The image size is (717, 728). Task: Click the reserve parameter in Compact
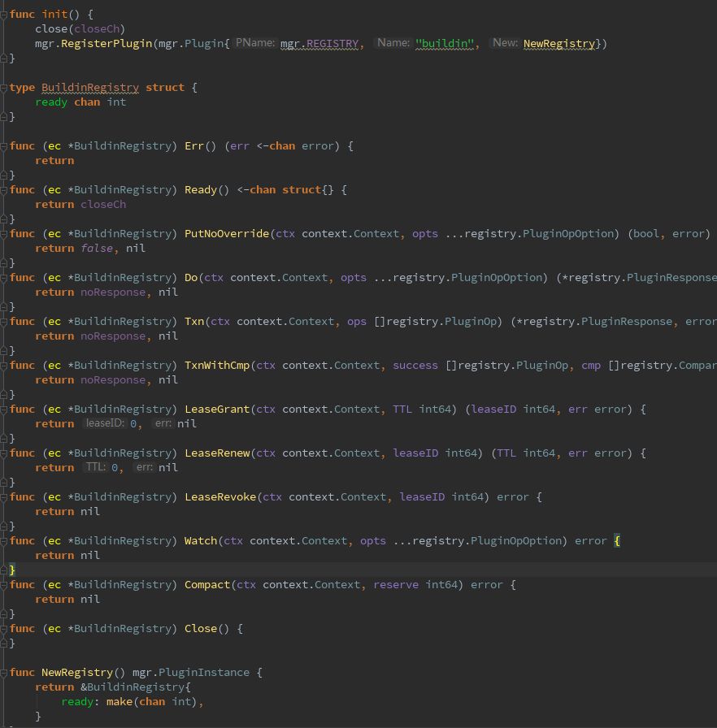396,585
